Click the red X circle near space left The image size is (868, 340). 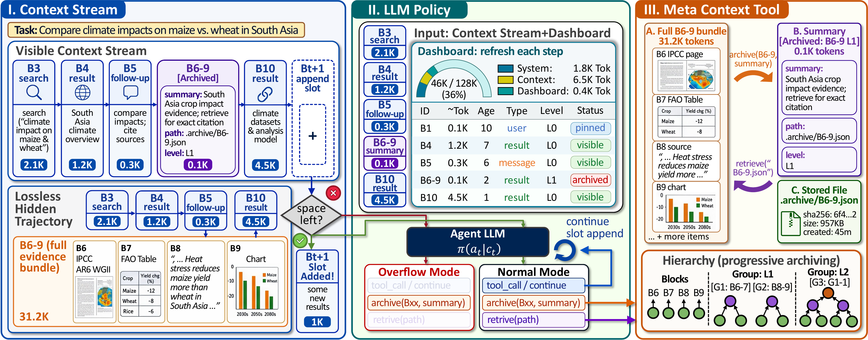(x=333, y=193)
